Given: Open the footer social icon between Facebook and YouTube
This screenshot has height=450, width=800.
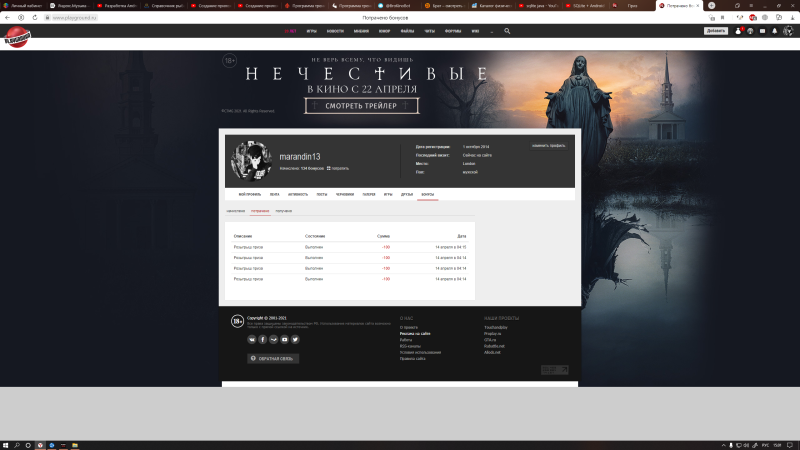Looking at the screenshot, I should coord(273,339).
